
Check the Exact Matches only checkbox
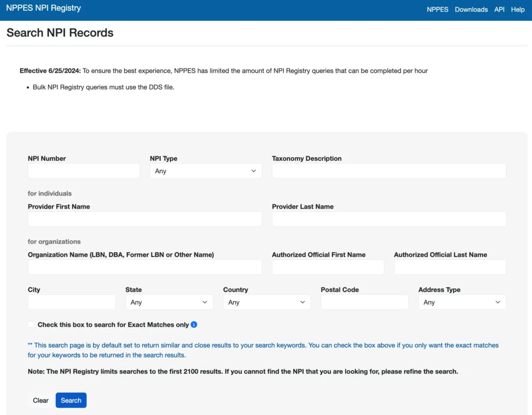[32, 325]
